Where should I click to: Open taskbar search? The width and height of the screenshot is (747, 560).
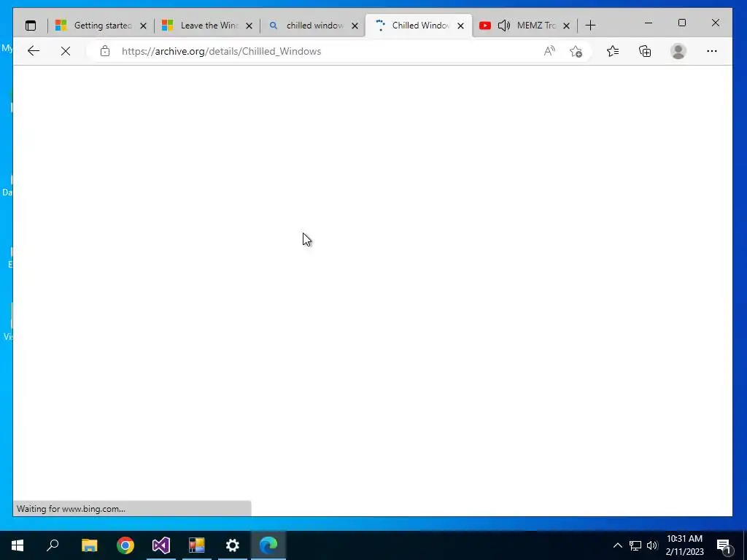(53, 545)
